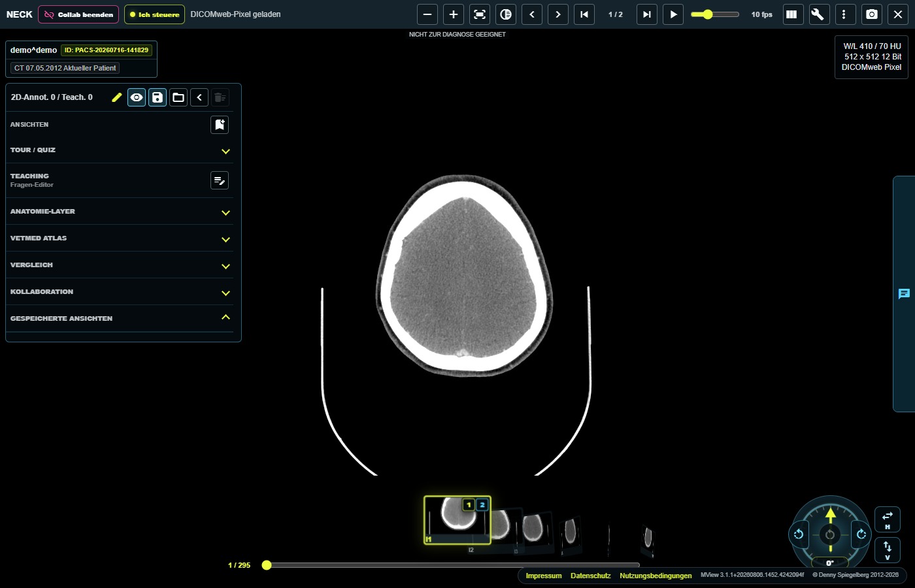Add a bookmark view in Ansichten
Viewport: 915px width, 588px height.
[220, 124]
